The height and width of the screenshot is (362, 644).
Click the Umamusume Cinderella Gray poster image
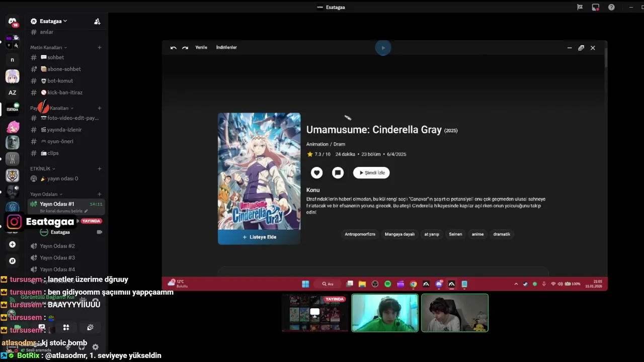pyautogui.click(x=259, y=171)
